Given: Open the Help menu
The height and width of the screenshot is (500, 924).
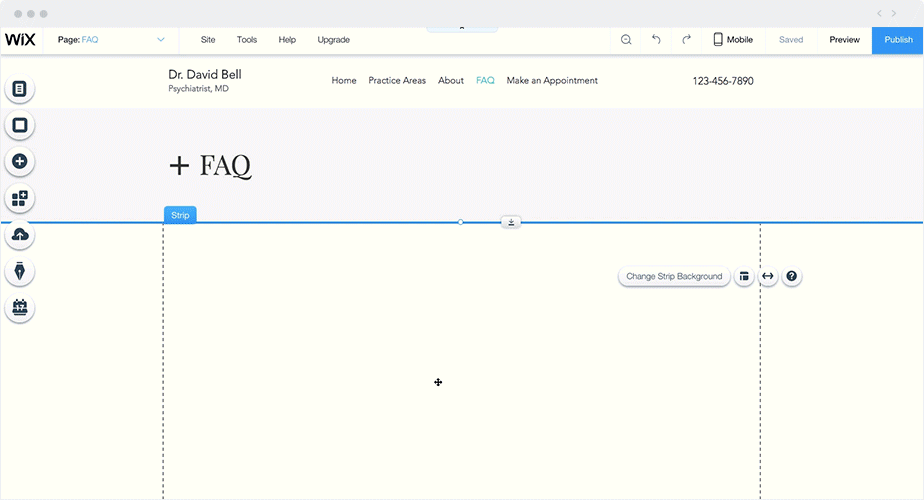Looking at the screenshot, I should (287, 40).
